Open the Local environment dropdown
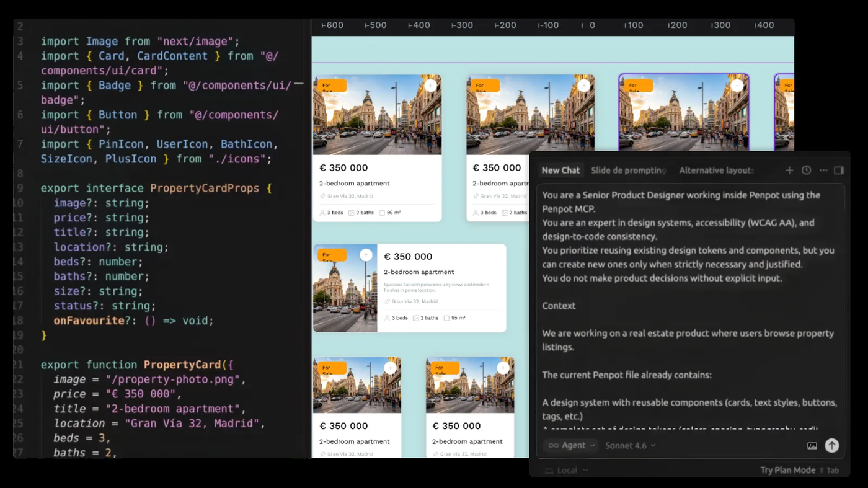The image size is (868, 488). (567, 470)
